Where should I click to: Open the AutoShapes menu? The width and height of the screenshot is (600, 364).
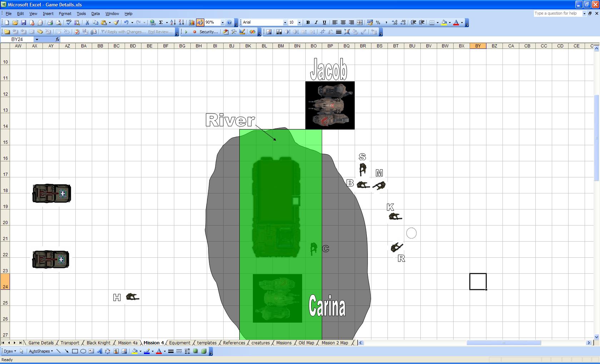point(41,351)
